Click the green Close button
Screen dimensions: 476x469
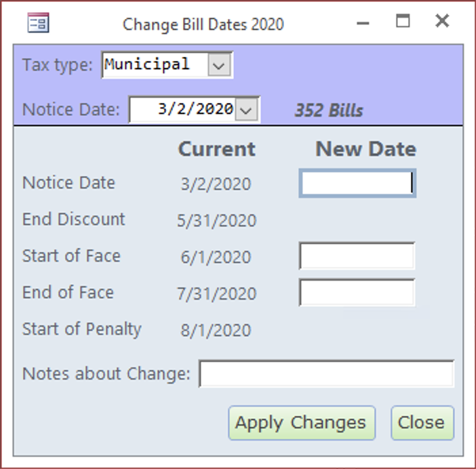point(422,423)
